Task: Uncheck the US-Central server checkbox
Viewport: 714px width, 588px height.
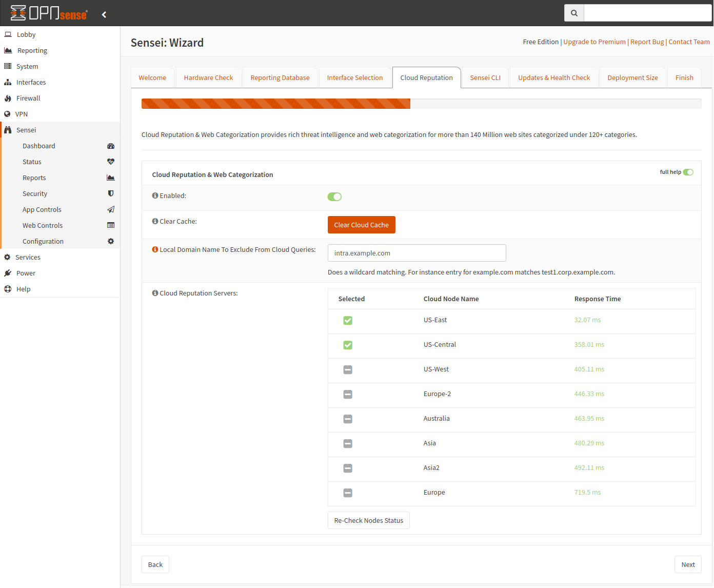Action: point(348,345)
